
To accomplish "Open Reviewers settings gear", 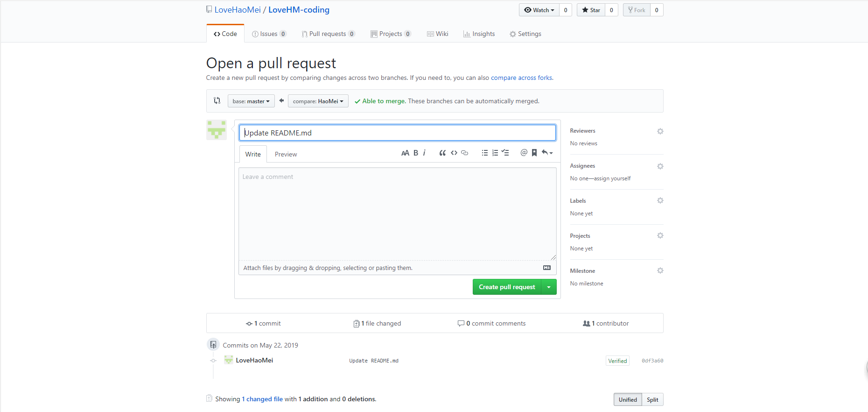I will point(660,131).
